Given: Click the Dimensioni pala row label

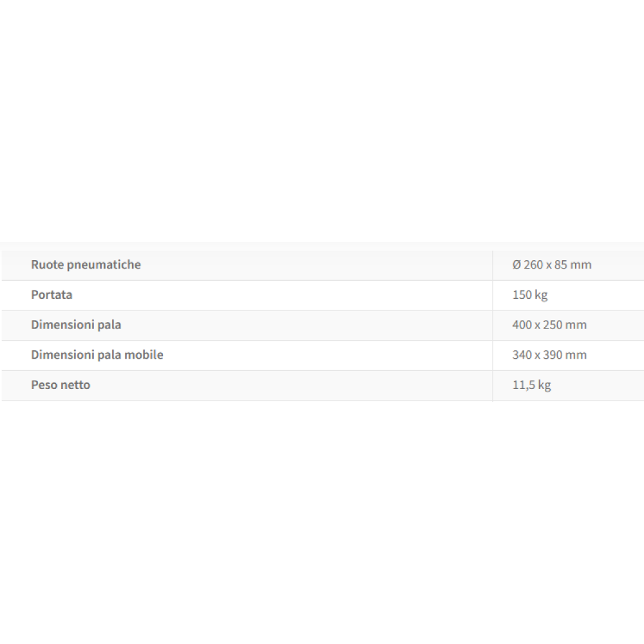Looking at the screenshot, I should click(x=76, y=325).
